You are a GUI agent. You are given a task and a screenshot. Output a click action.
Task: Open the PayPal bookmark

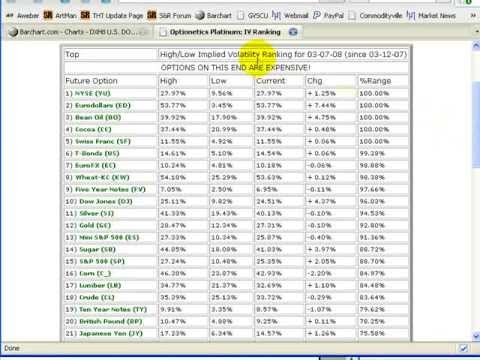[328, 16]
